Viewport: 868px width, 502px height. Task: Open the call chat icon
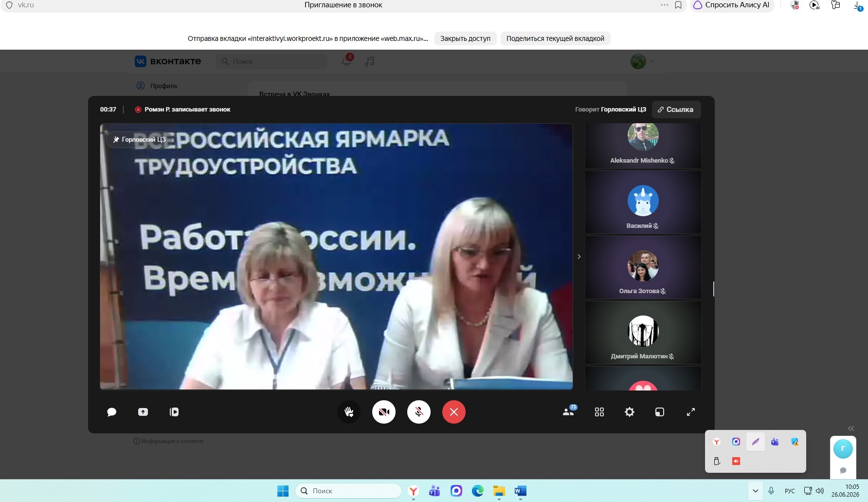point(111,412)
